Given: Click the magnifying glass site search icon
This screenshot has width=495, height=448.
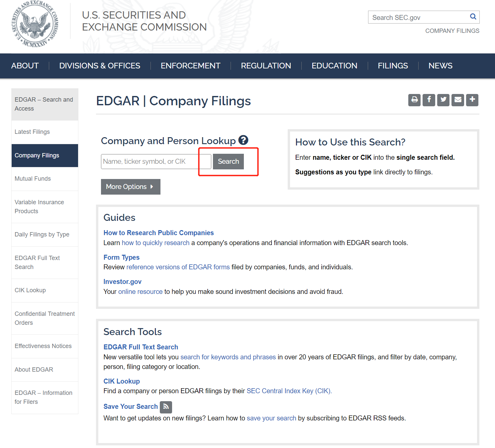Looking at the screenshot, I should tap(473, 17).
